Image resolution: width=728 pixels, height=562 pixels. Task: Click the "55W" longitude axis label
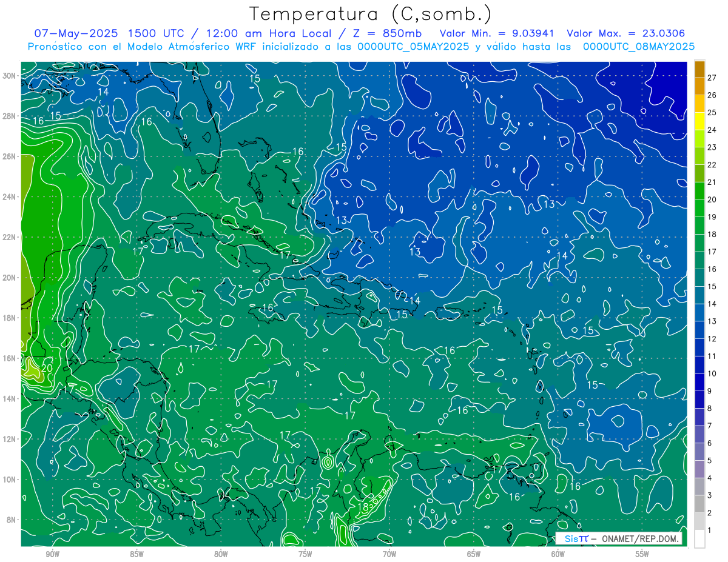tap(642, 554)
